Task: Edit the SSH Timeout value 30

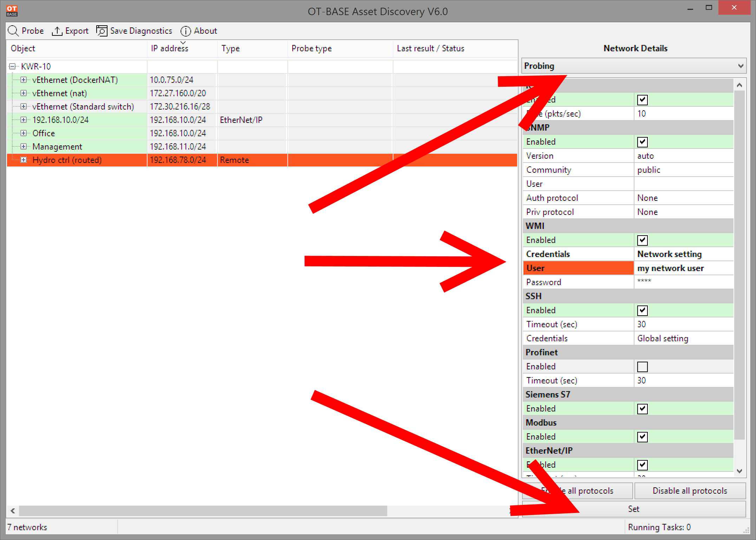Action: 684,324
